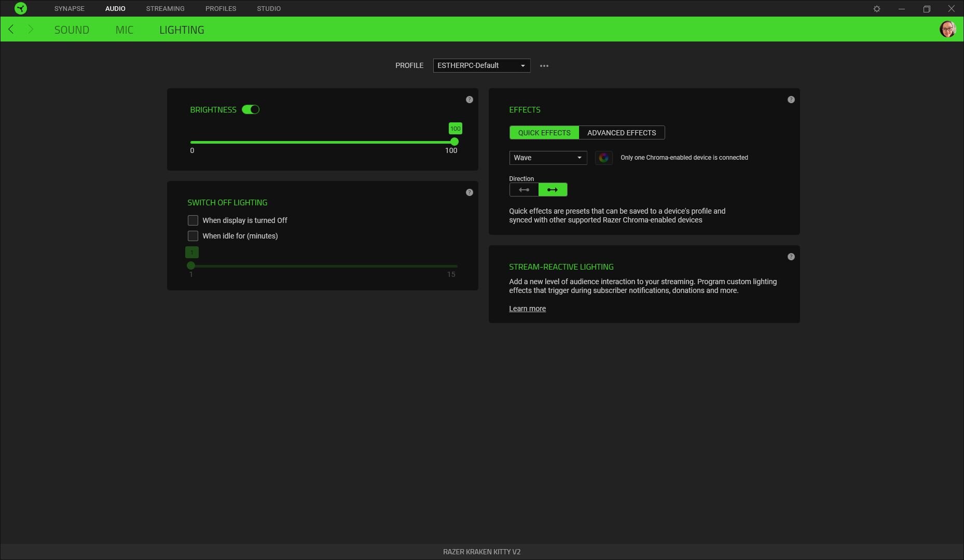The height and width of the screenshot is (560, 964).
Task: Click 'Only one Chroma-enabled device is connected' text
Action: pyautogui.click(x=684, y=158)
